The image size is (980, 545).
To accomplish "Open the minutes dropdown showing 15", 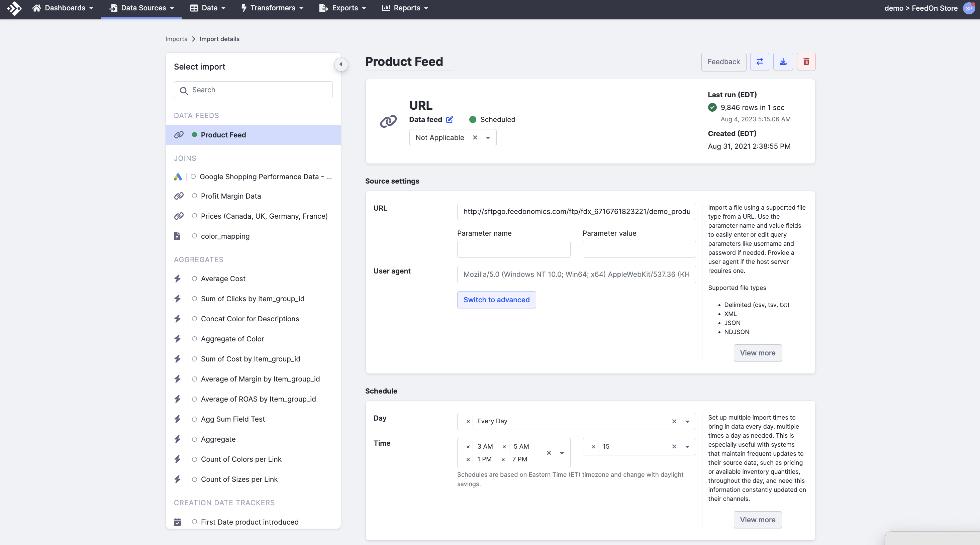I will pos(687,446).
